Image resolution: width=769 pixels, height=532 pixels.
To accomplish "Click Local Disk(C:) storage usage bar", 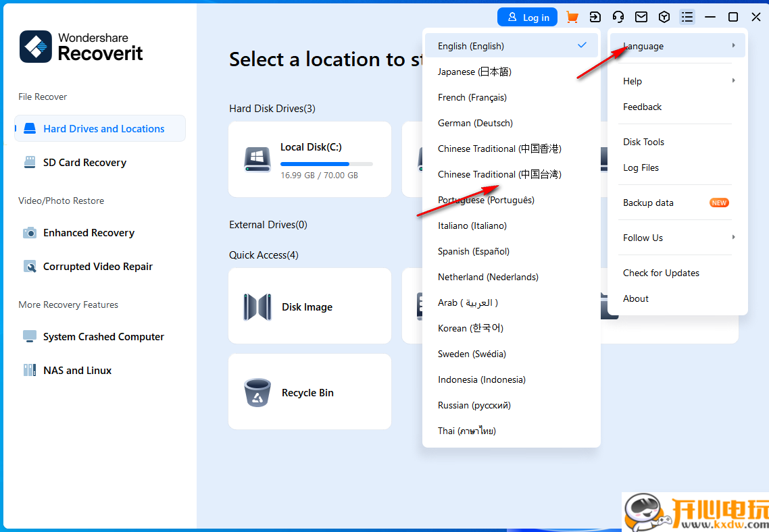I will 326,164.
